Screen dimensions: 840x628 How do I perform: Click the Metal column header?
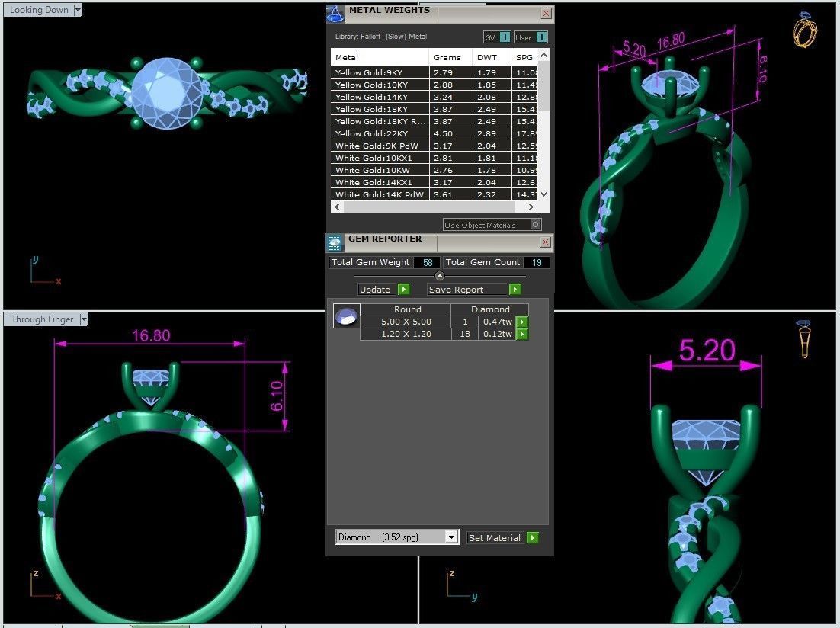pos(380,57)
